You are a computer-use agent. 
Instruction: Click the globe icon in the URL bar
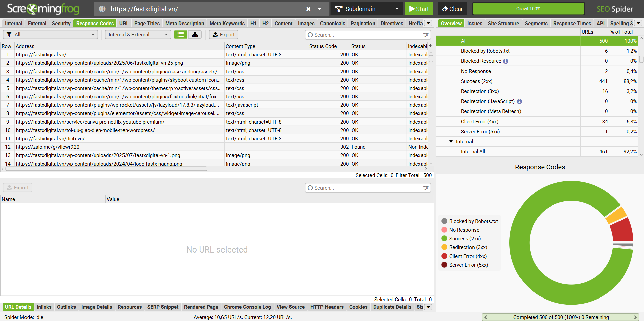pos(102,9)
